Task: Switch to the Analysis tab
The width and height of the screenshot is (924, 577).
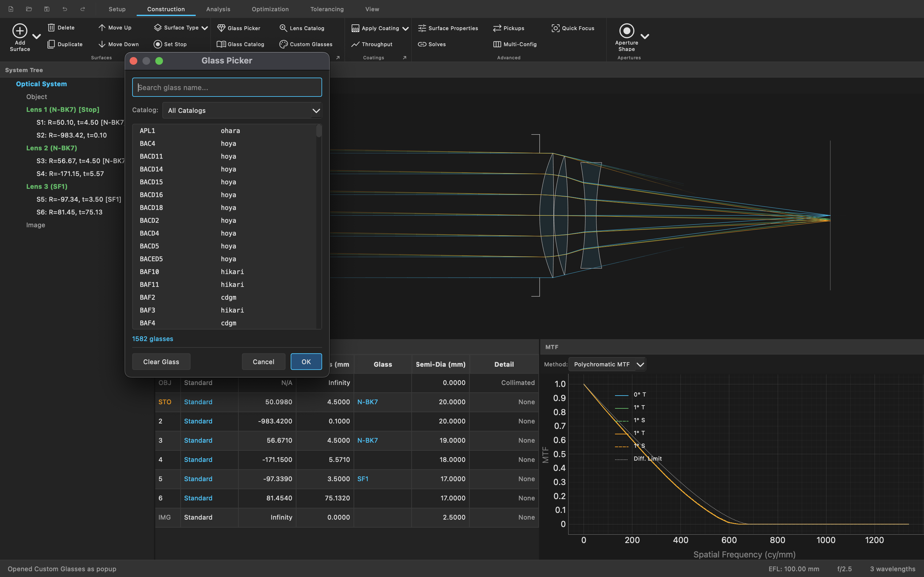Action: coord(218,9)
